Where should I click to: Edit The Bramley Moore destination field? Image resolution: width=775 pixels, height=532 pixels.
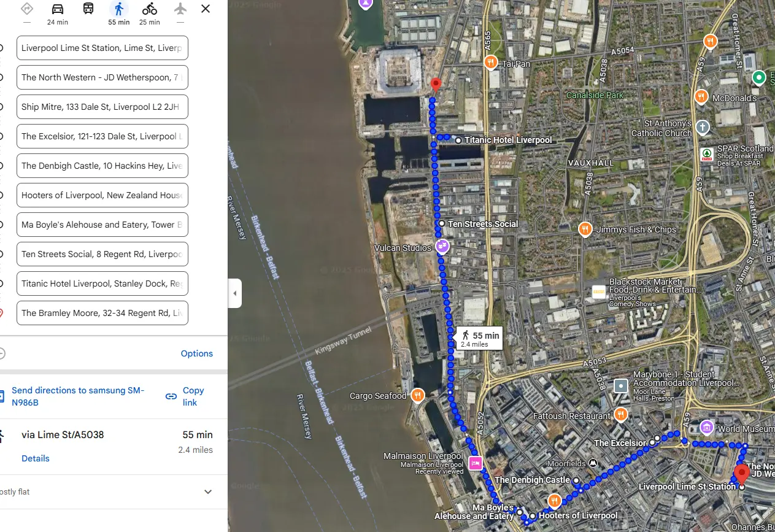(102, 313)
